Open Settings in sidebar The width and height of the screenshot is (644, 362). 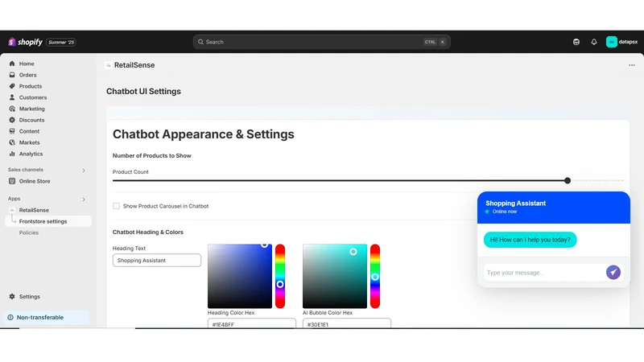(x=30, y=296)
